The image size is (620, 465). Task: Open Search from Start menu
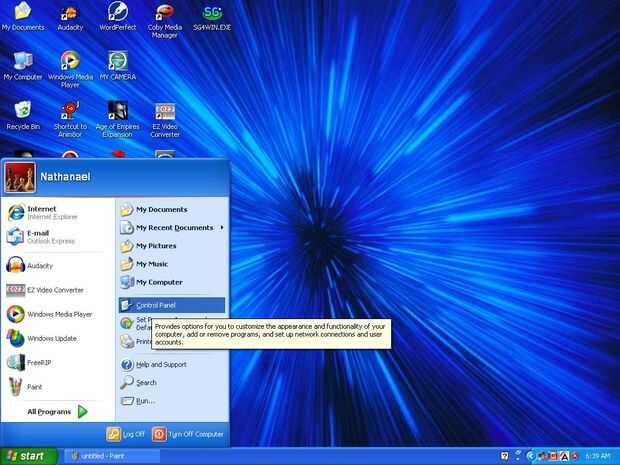[172, 382]
